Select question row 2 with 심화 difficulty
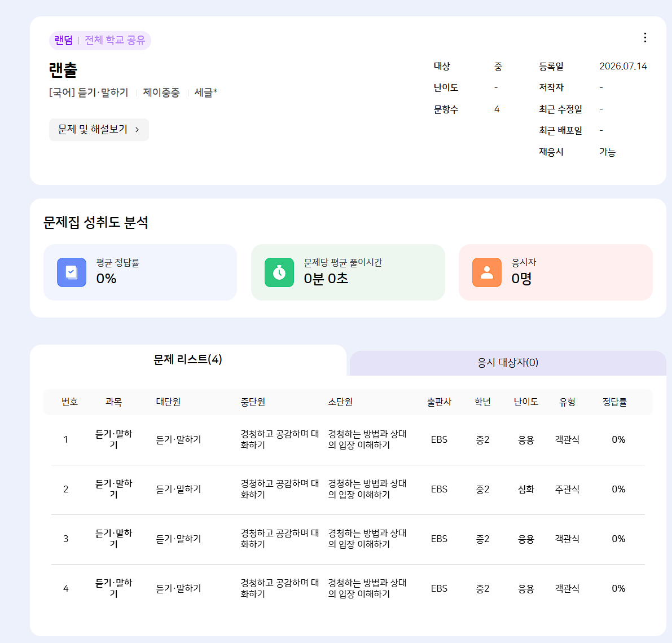Viewport: 672px width, 643px height. coord(348,490)
